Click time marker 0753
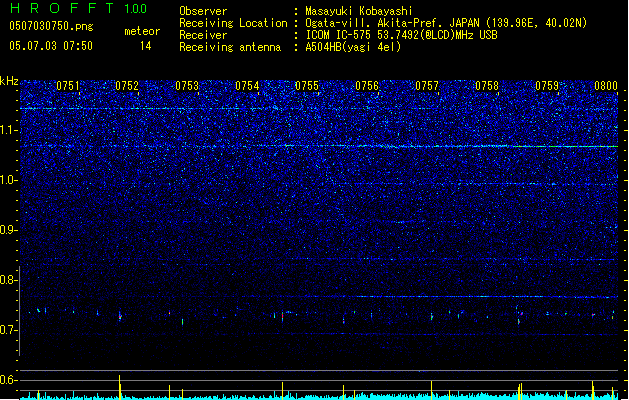Viewport: 629px width, 400px height. [187, 85]
